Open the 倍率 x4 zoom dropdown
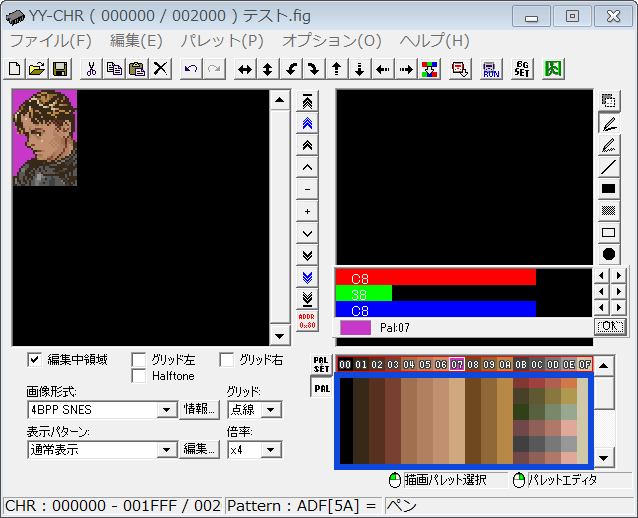This screenshot has width=638, height=518. click(x=271, y=450)
